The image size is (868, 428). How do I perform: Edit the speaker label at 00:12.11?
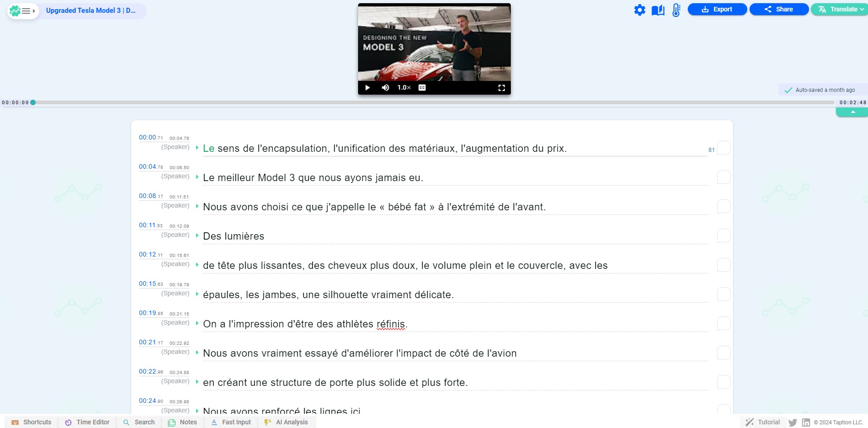coord(175,264)
